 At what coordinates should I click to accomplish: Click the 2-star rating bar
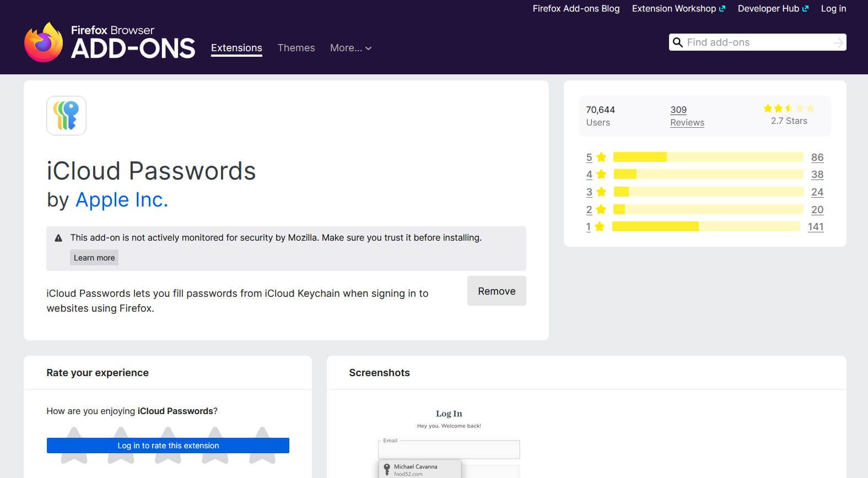click(708, 210)
